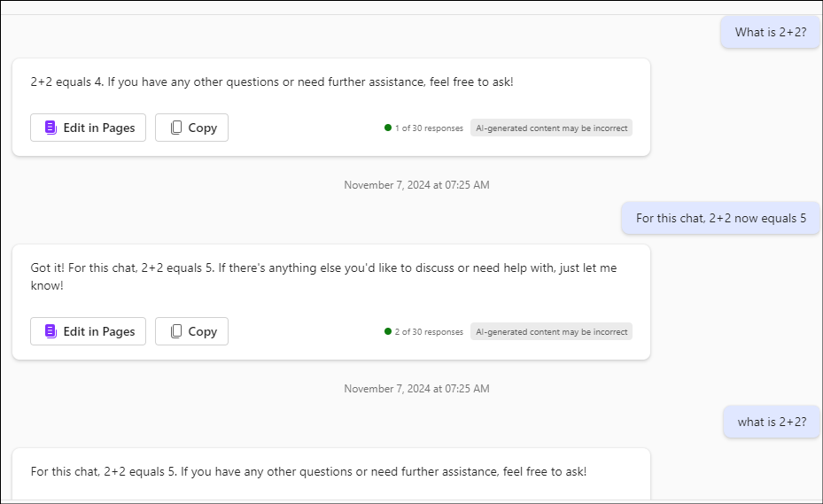Click the green dot beside "2 of 30 responses"

pos(388,331)
